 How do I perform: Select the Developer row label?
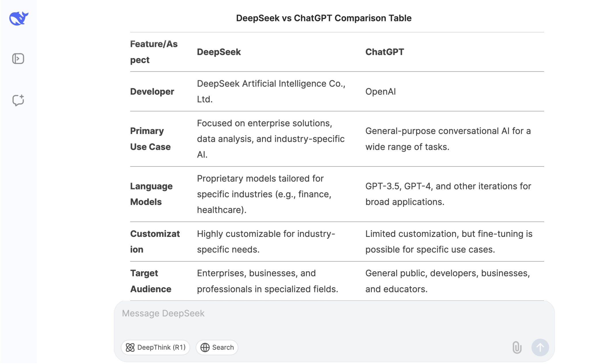152,91
